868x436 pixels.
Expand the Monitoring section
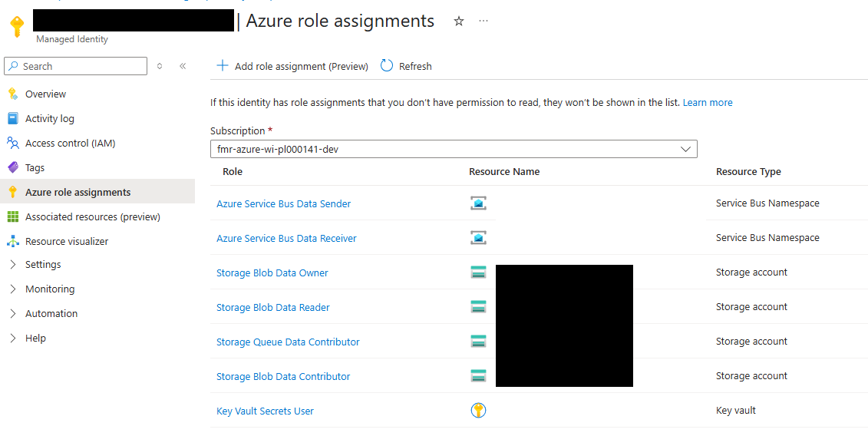click(x=50, y=289)
